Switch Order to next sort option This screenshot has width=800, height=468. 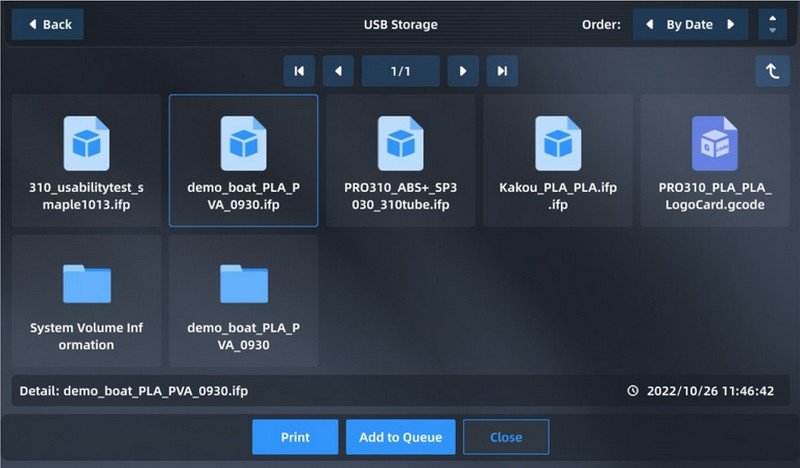[731, 24]
